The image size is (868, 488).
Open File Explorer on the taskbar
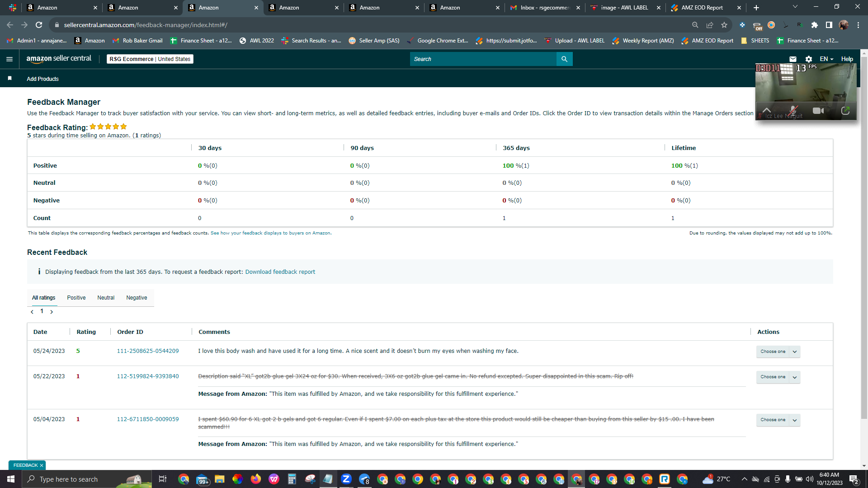click(x=220, y=479)
